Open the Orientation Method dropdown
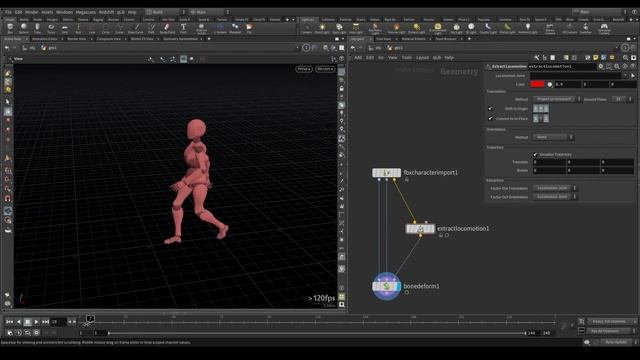Viewport: 640px width, 360px height. coord(553,137)
